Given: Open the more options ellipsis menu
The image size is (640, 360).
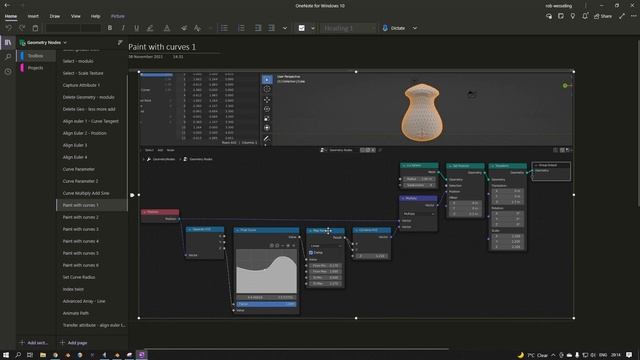Looking at the screenshot, I should click(x=633, y=16).
